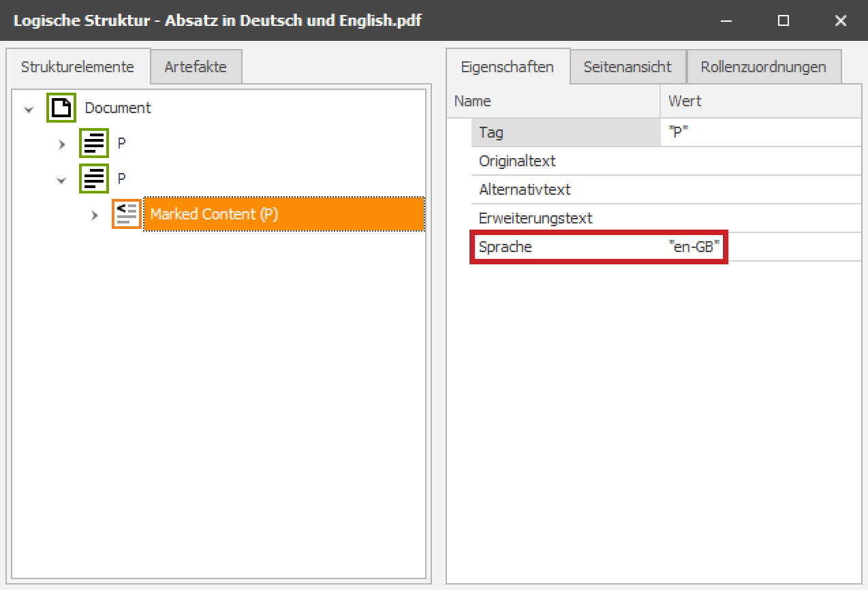Maximize the Logische Struktur window

784,20
